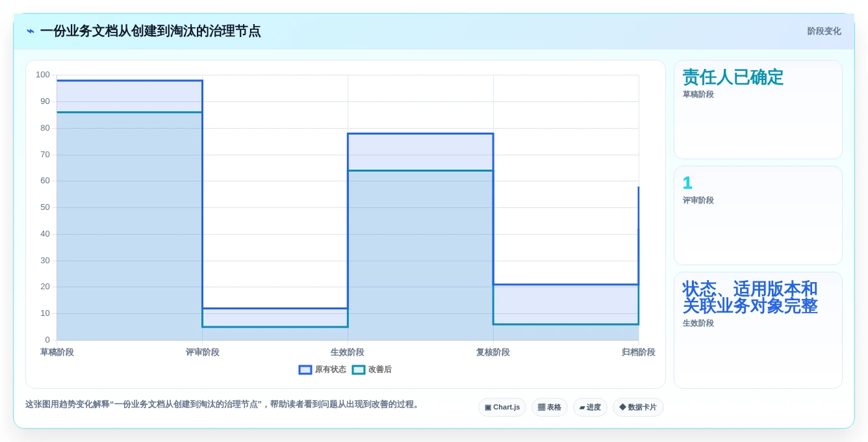Click the lightning icon beside the title
This screenshot has width=868, height=442.
31,31
